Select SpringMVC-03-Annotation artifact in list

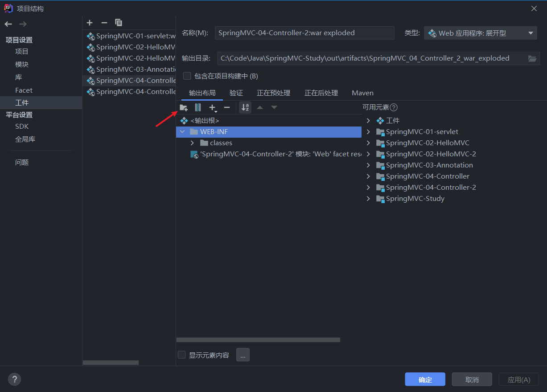tap(129, 69)
